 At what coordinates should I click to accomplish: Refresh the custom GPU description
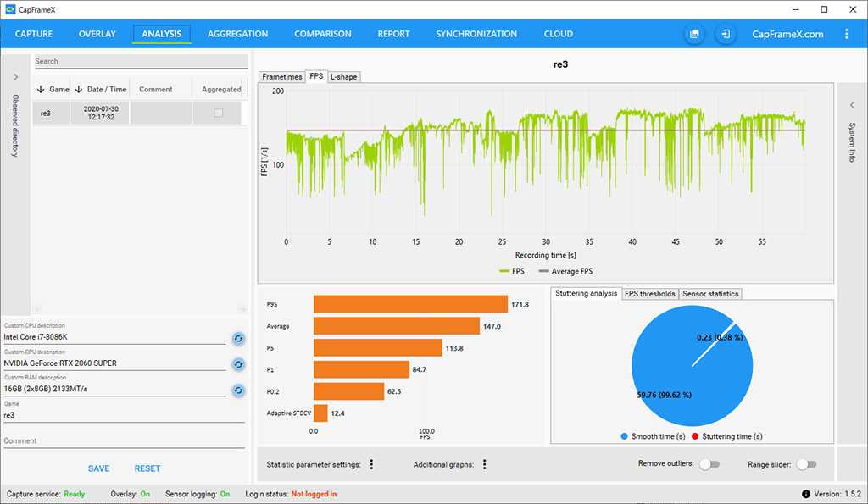(239, 364)
